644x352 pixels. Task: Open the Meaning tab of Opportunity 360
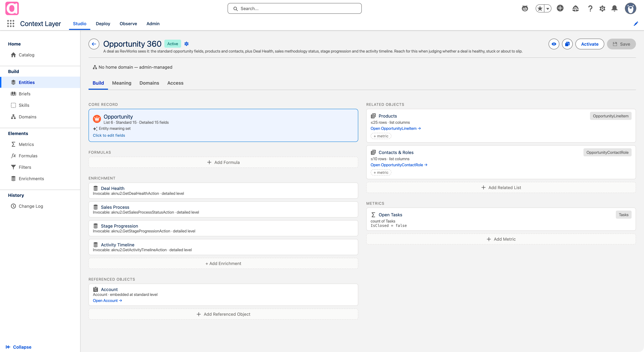(121, 83)
